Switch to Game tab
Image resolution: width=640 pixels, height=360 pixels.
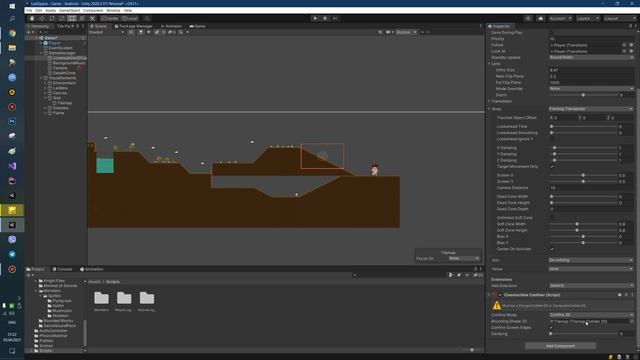coord(197,26)
